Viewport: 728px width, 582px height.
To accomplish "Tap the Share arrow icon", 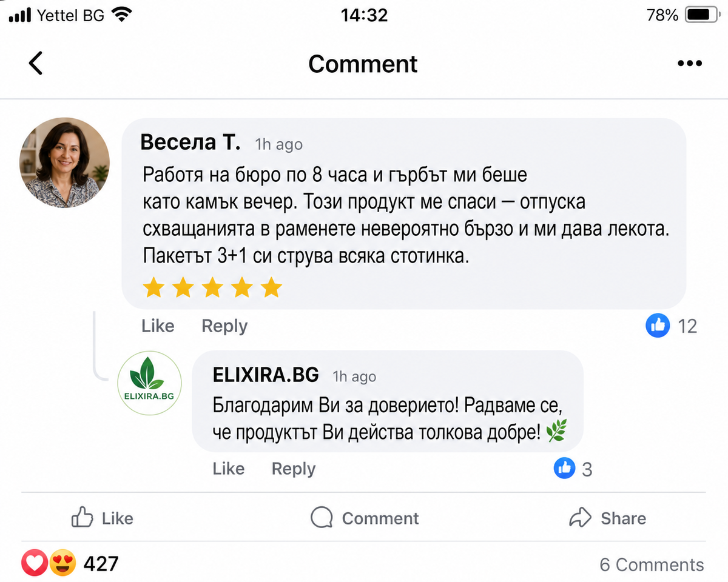I will [580, 518].
